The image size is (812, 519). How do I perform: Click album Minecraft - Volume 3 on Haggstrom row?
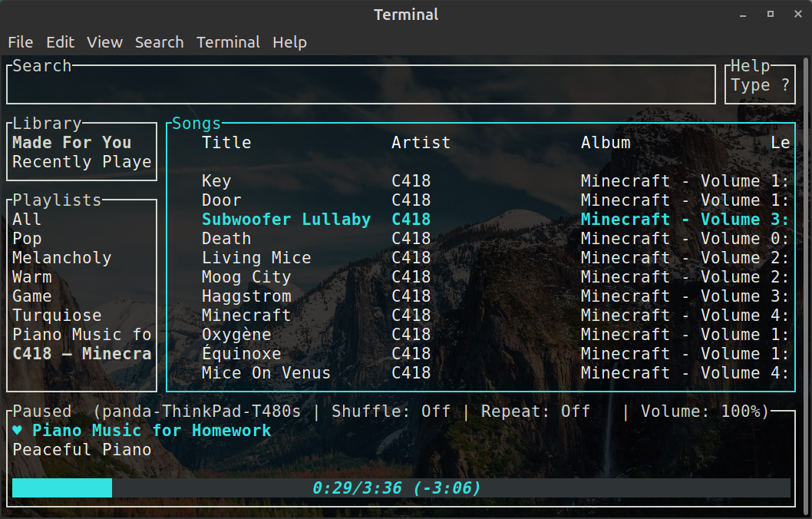(x=685, y=296)
